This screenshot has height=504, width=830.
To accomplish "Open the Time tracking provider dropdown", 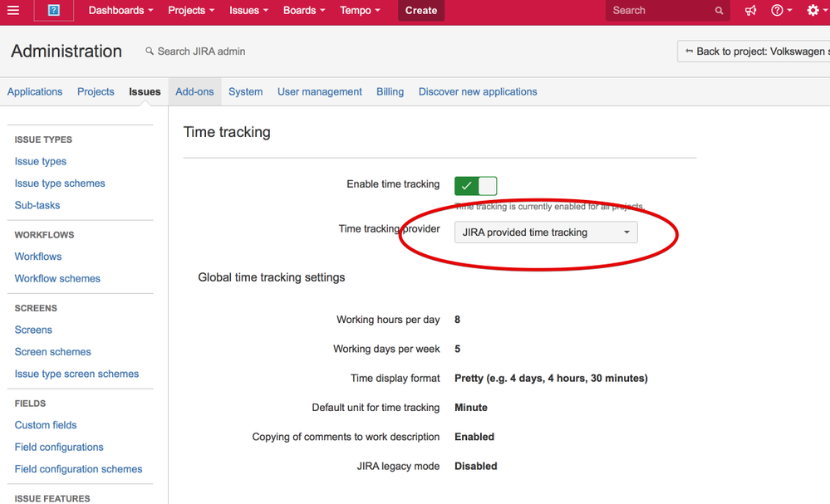I will click(546, 232).
